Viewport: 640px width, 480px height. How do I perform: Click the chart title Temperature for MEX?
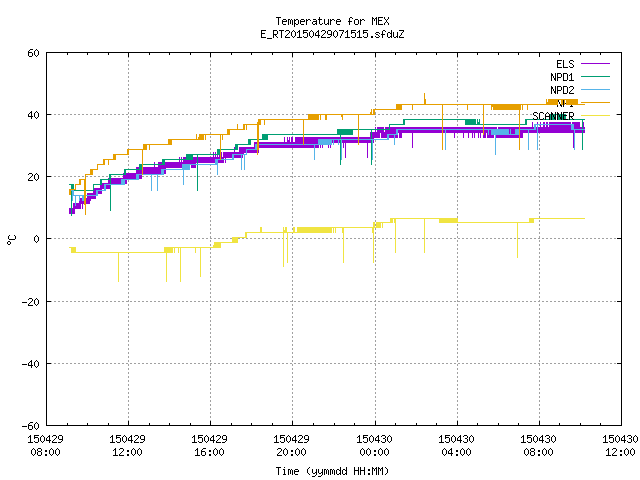tap(332, 21)
